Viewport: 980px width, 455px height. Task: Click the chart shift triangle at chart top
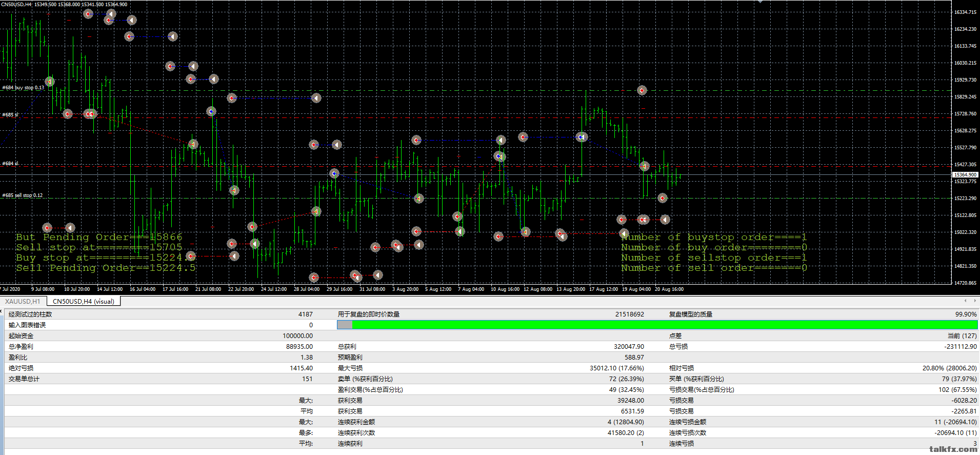point(760,2)
